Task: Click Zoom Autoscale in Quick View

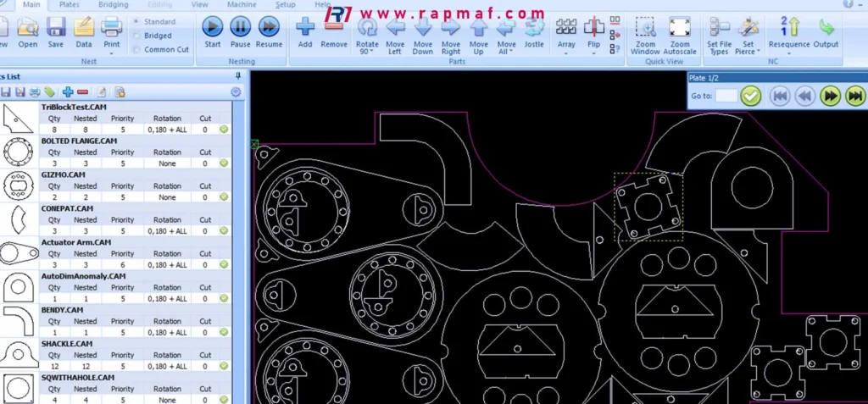Action: pos(680,36)
